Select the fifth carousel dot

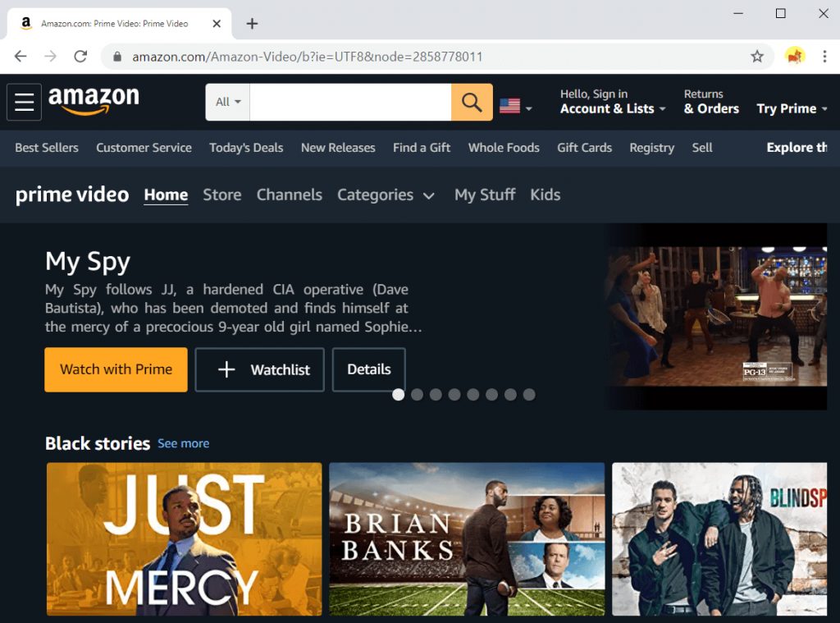coord(473,395)
